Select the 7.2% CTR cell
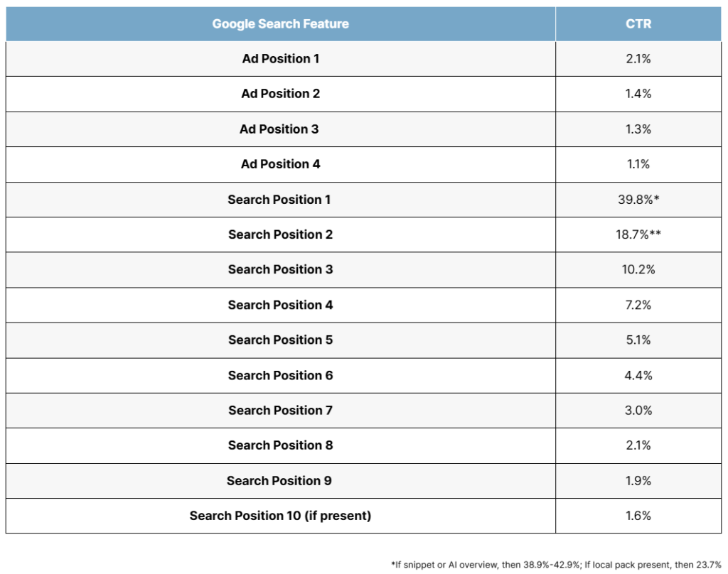 coord(638,305)
